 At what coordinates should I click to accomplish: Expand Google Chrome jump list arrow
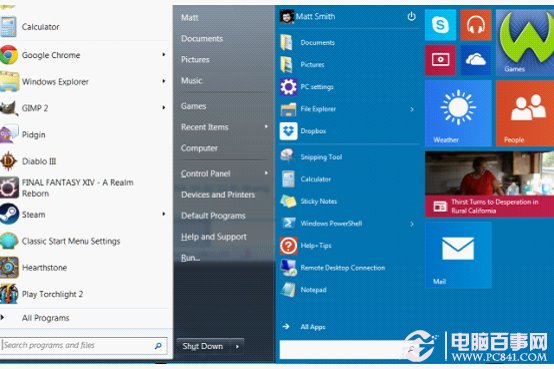[164, 54]
